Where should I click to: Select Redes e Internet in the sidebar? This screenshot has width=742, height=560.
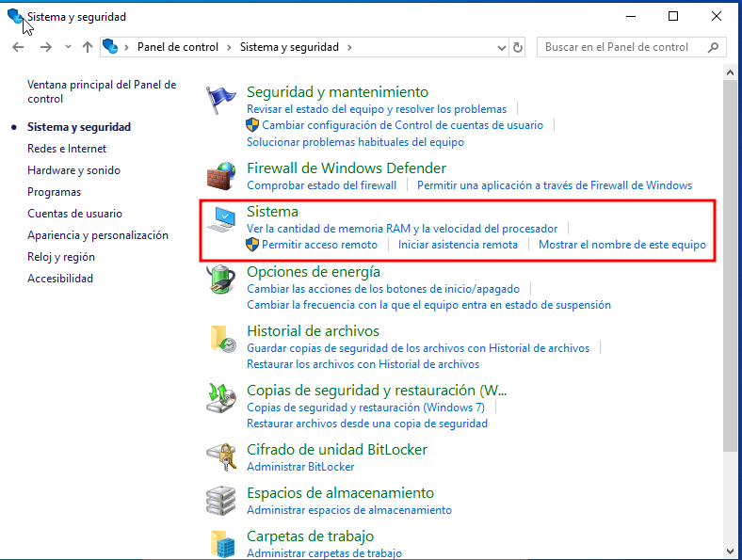[67, 149]
